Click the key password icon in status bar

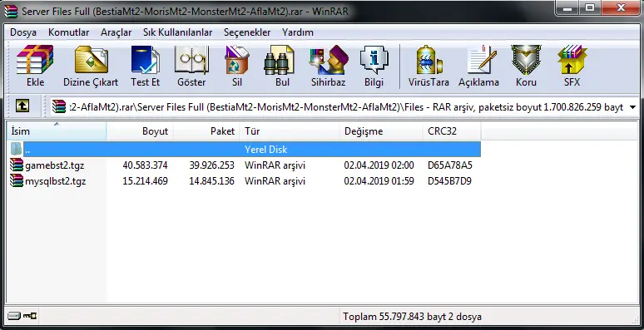click(30, 316)
